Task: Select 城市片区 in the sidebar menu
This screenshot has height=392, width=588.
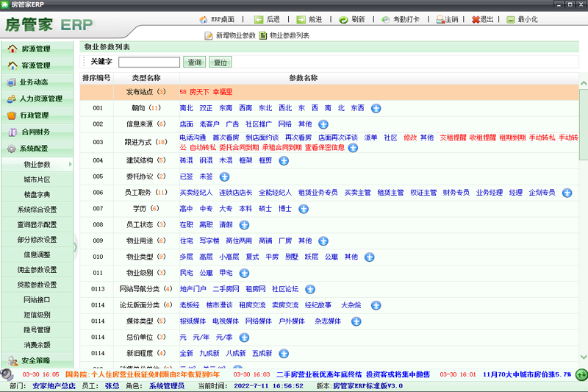Action: (37, 179)
